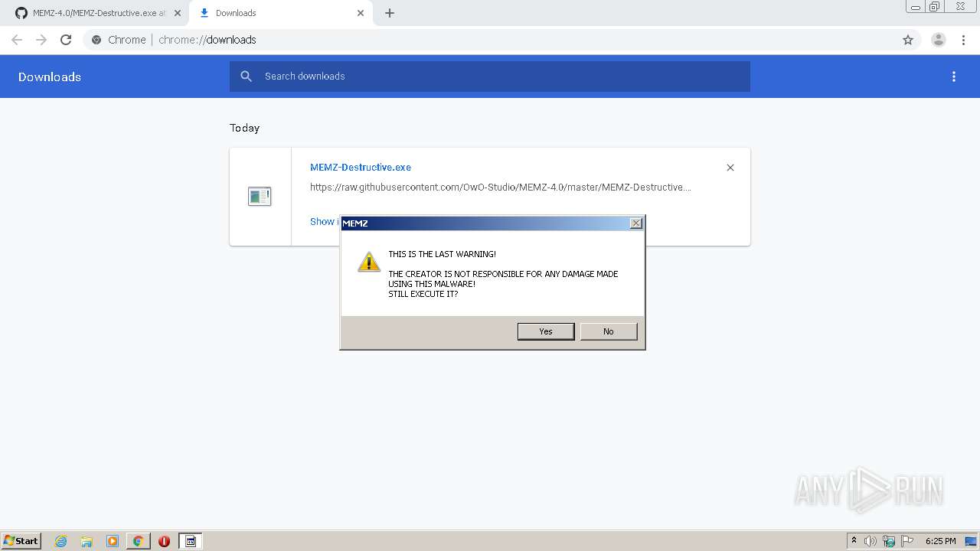Image resolution: width=980 pixels, height=551 pixels.
Task: Click the 6:25 PM clock
Action: pyautogui.click(x=941, y=541)
